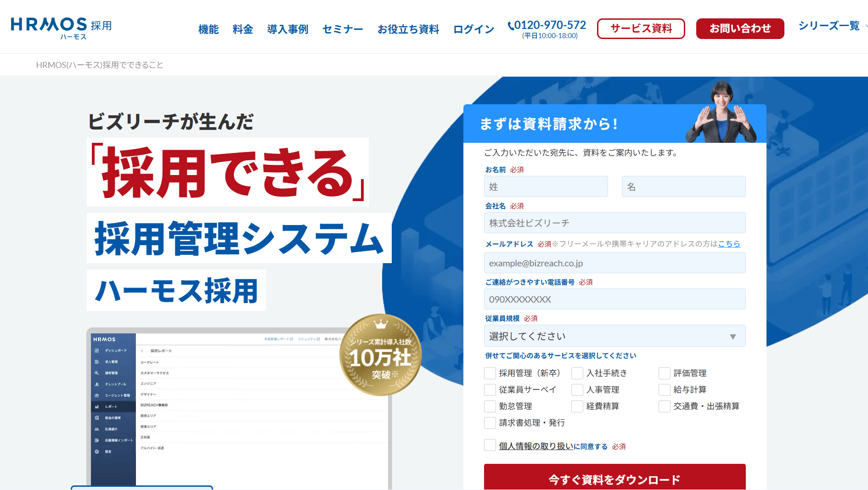Open the 従業員規模 select dropdown
This screenshot has width=868, height=490.
point(615,336)
